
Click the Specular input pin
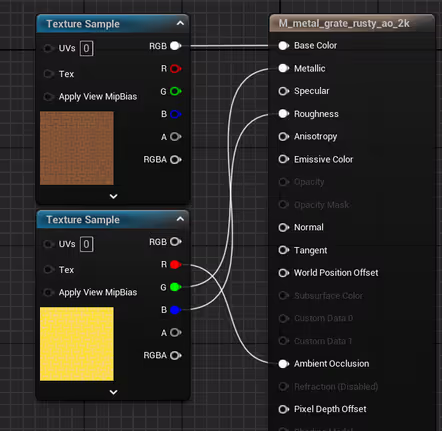284,91
